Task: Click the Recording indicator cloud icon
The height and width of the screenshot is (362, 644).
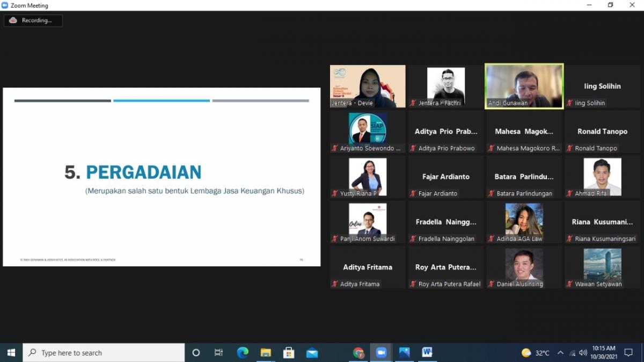Action: tap(13, 20)
